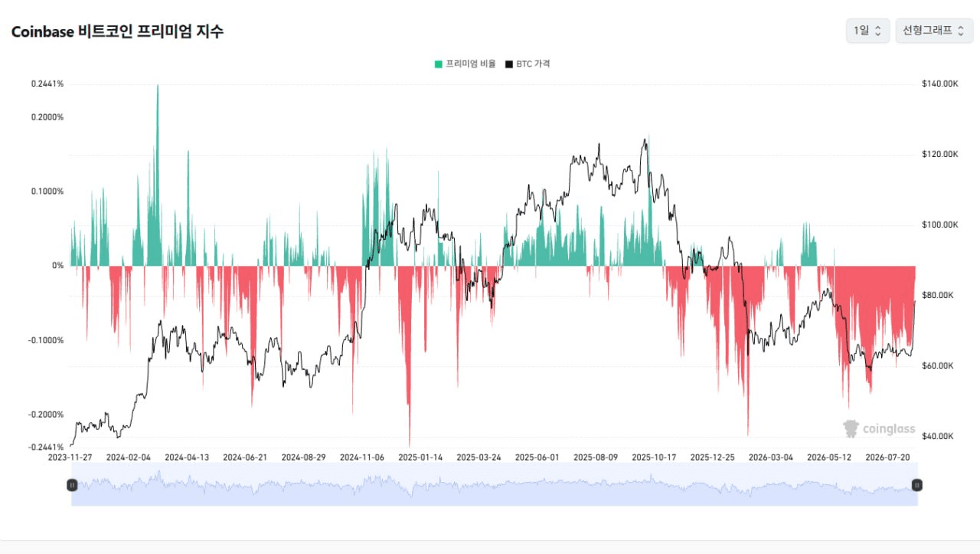980x554 pixels.
Task: Click the $40.00K price axis label
Action: pyautogui.click(x=938, y=436)
